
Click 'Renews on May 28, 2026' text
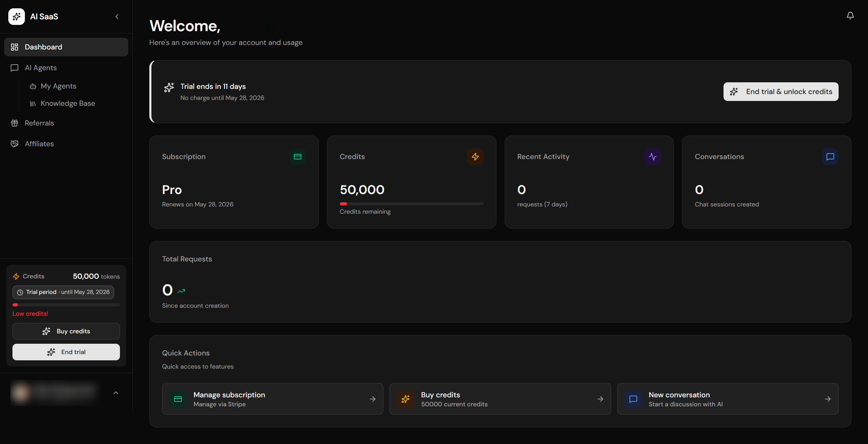click(198, 204)
